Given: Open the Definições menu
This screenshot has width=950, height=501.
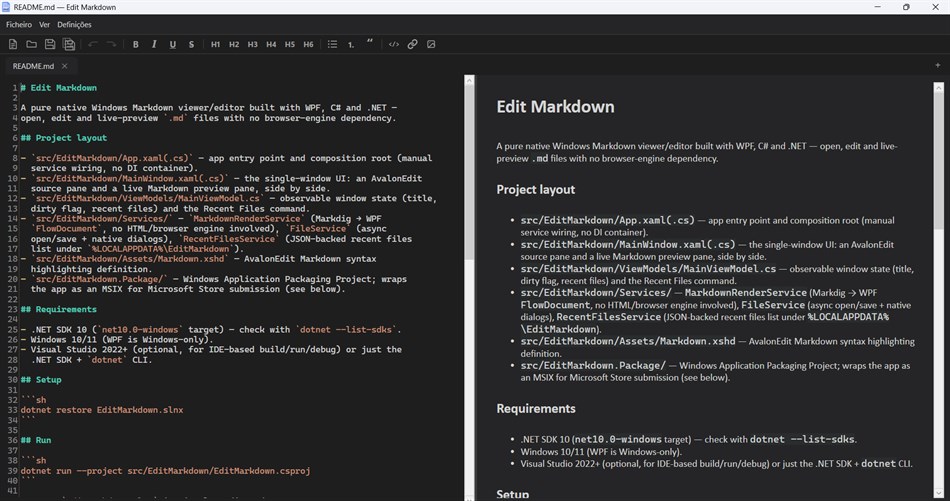Looking at the screenshot, I should pos(74,25).
